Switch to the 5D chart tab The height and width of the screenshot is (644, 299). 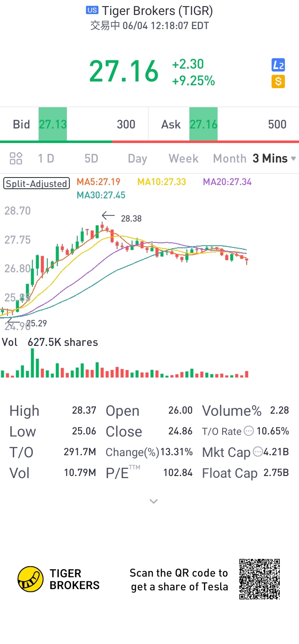tap(91, 158)
